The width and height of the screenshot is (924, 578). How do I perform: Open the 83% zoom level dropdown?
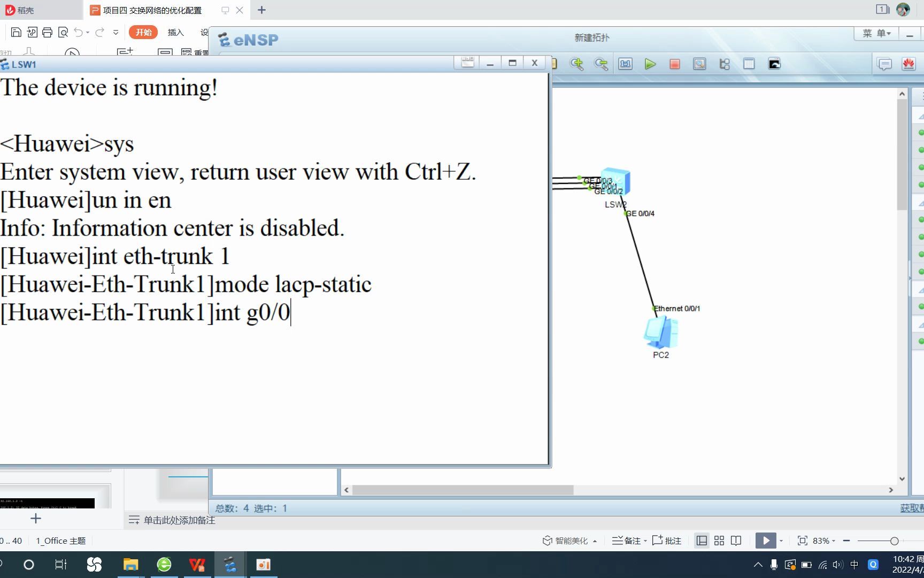click(824, 541)
